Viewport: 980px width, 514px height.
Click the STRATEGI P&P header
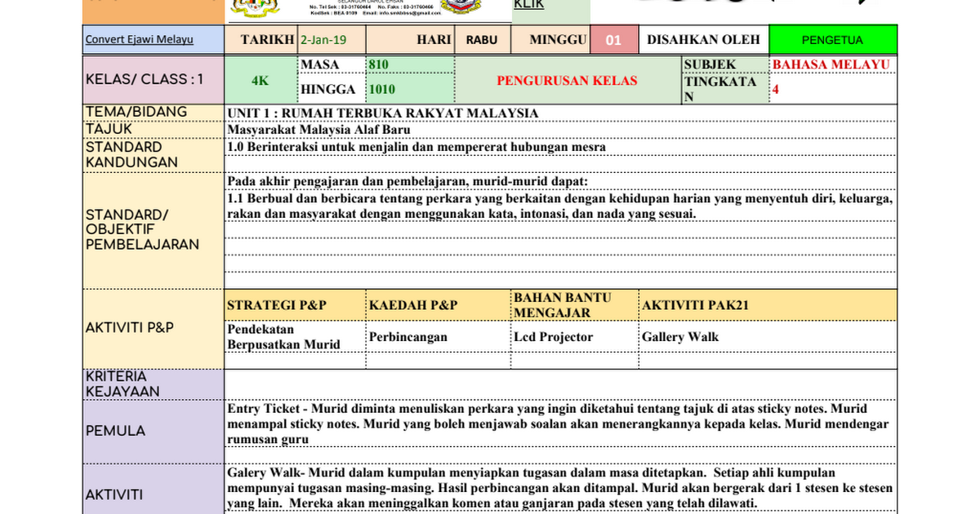coord(295,305)
